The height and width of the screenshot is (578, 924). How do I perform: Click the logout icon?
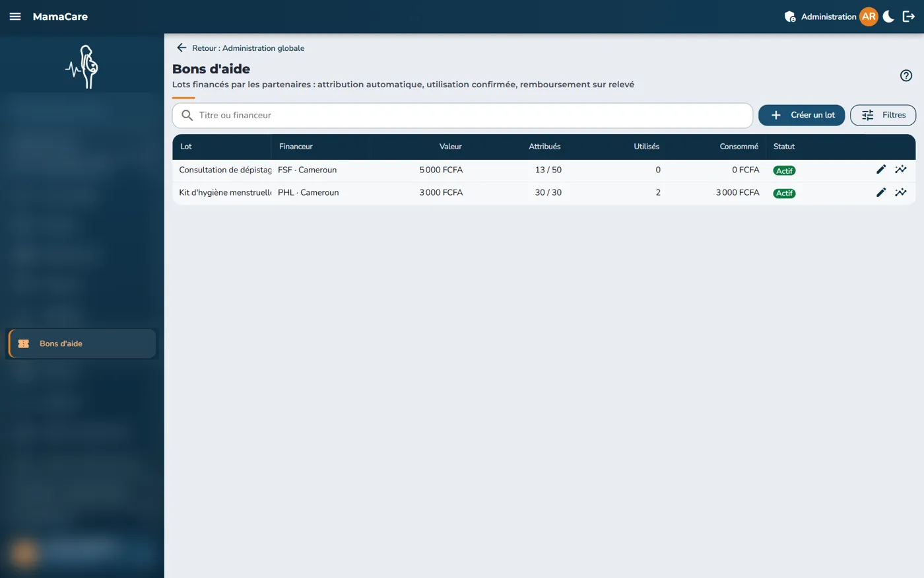point(909,17)
